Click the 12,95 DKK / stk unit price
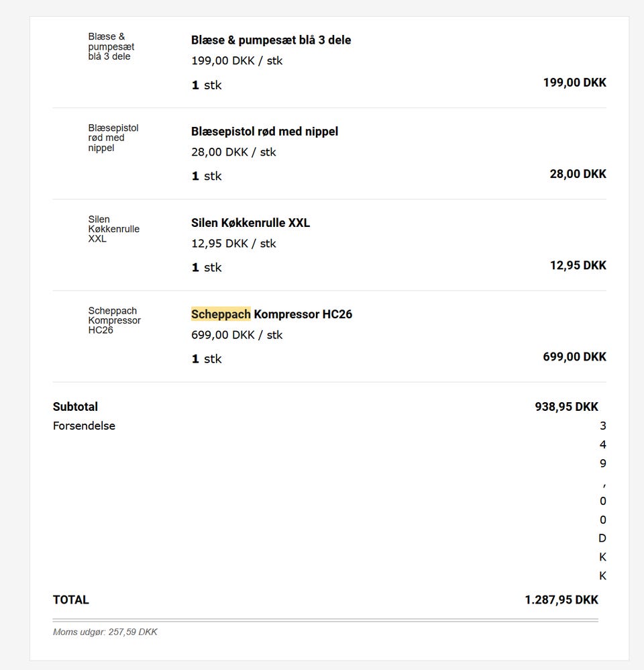 [233, 244]
